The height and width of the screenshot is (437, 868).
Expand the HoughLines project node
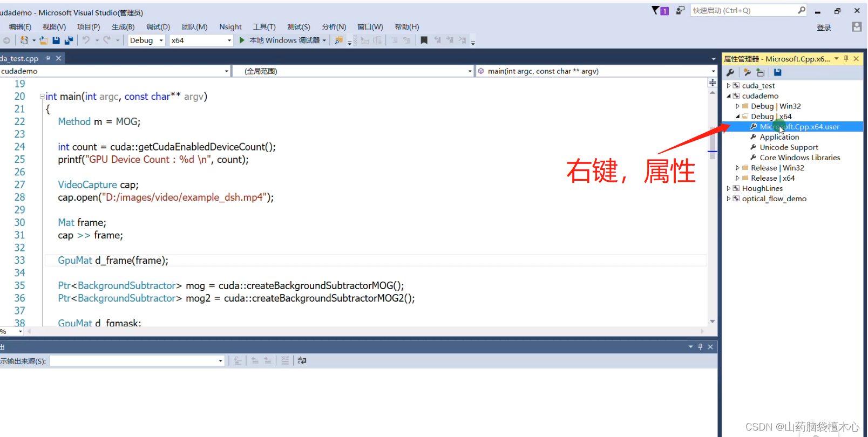point(728,188)
